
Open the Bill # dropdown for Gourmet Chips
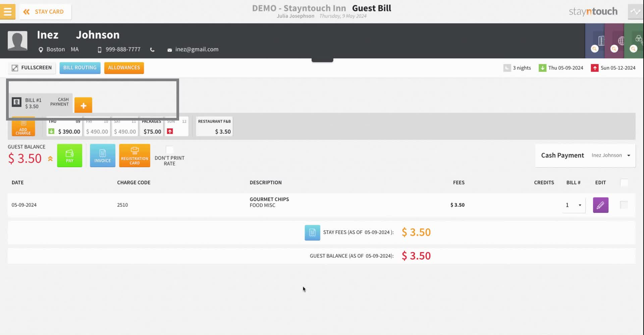coord(574,205)
